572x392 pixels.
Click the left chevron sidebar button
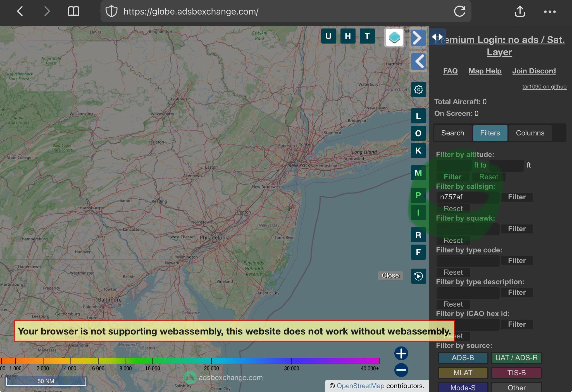pyautogui.click(x=418, y=61)
